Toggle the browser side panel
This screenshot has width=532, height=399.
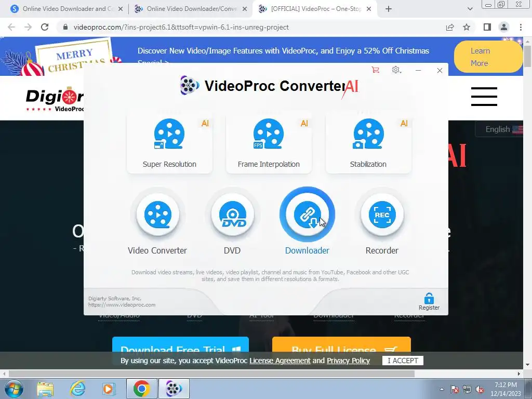click(487, 27)
